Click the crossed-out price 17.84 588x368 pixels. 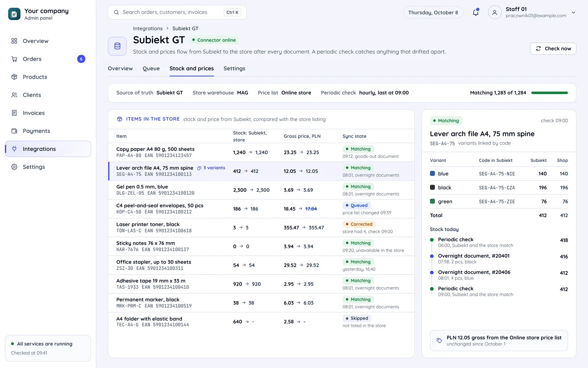[x=311, y=209]
